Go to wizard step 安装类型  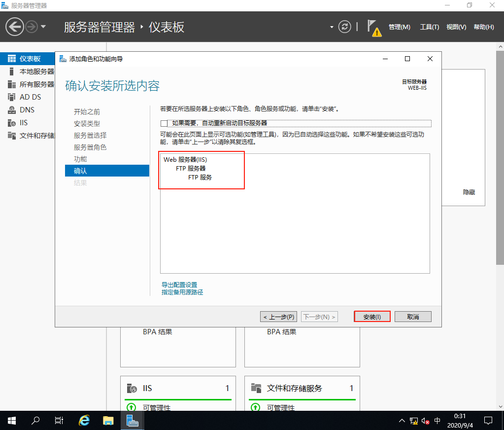click(87, 123)
